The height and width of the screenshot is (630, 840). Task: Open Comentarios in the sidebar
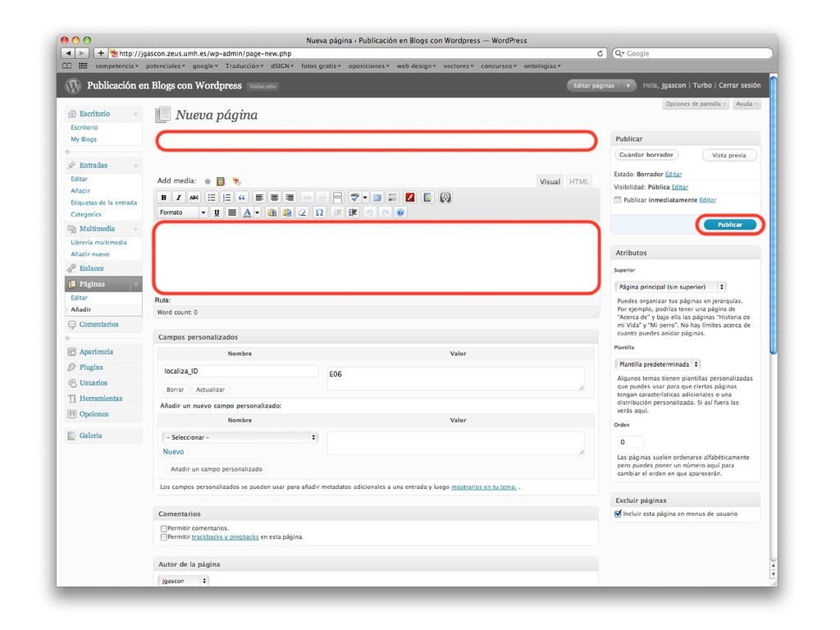pos(99,325)
